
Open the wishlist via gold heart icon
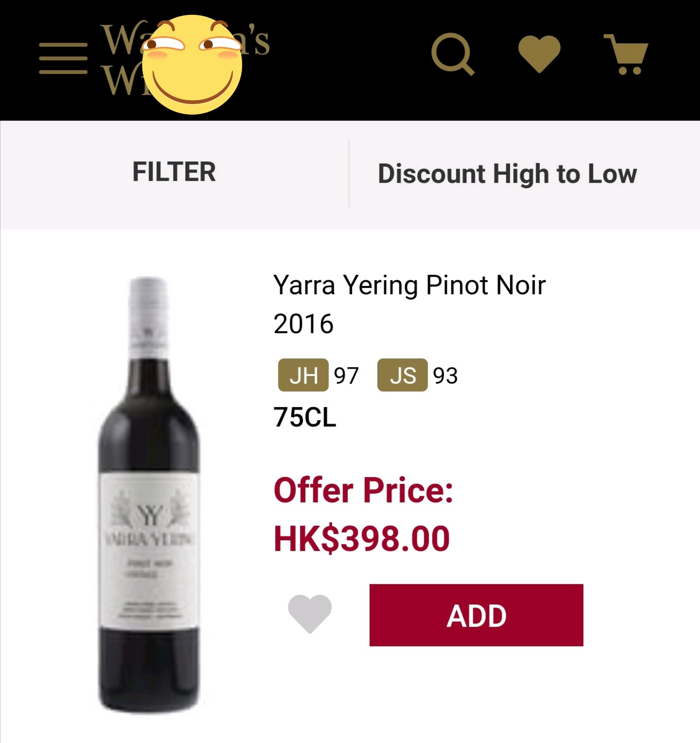pyautogui.click(x=539, y=53)
